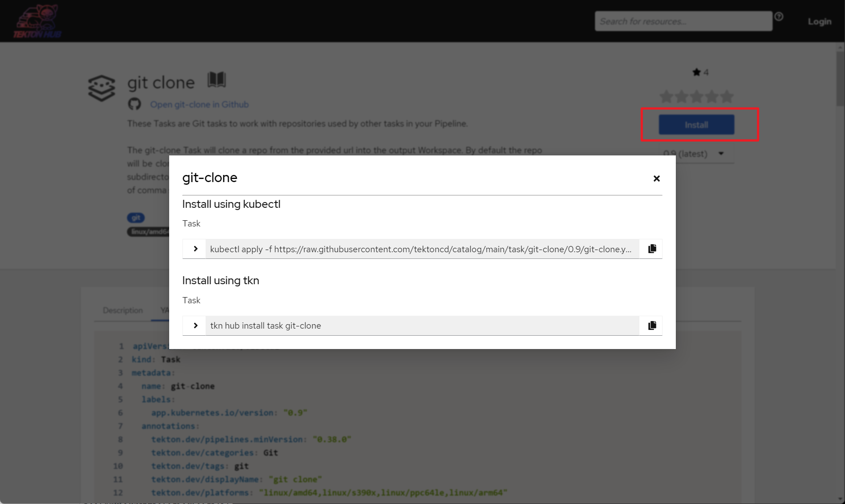Expand the tkn hub install command row
Viewport: 845px width, 504px height.
click(195, 325)
